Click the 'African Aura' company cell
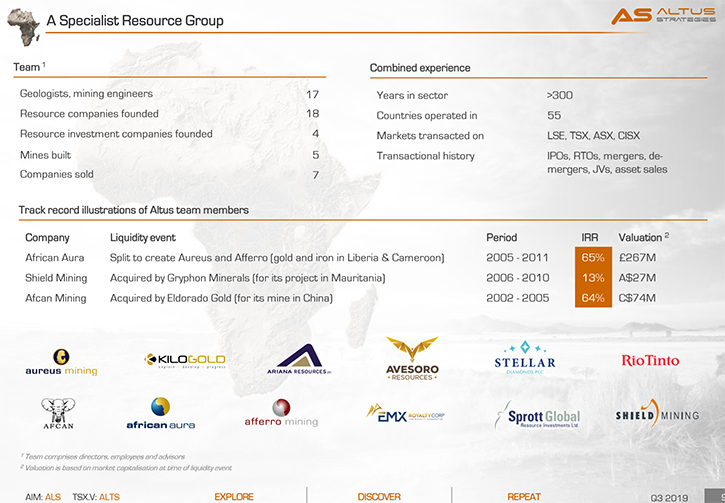 (55, 258)
